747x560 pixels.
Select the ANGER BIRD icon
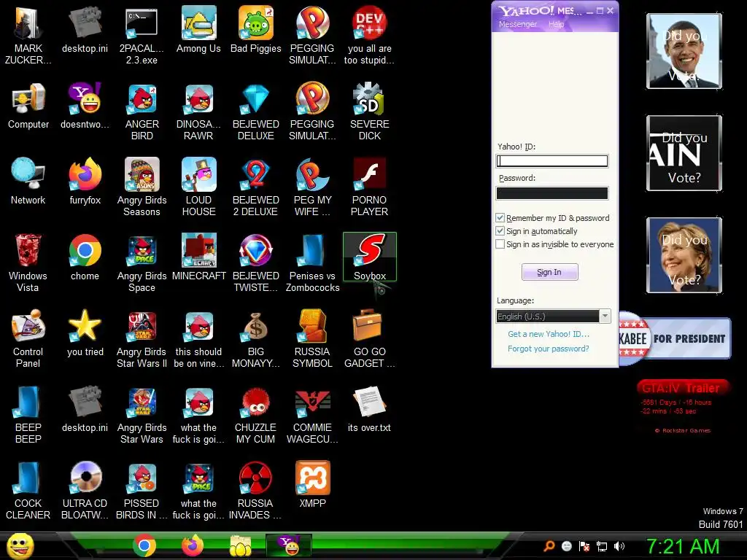142,112
